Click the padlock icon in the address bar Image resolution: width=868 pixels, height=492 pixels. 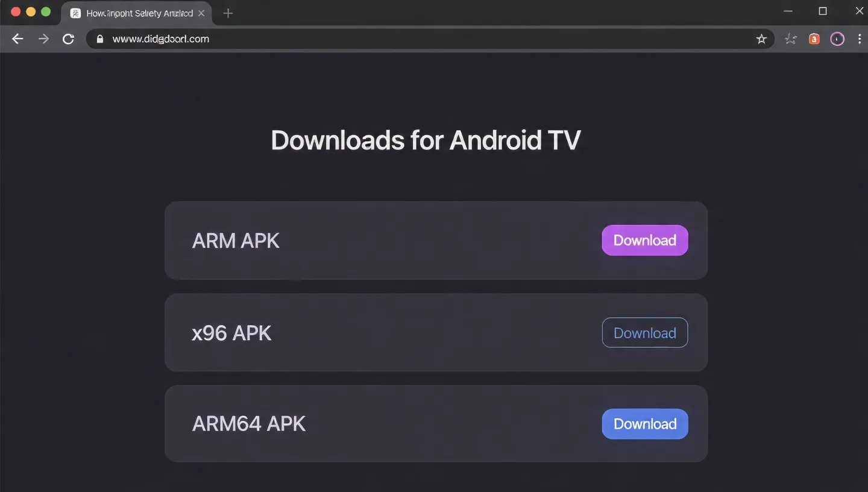coord(100,39)
